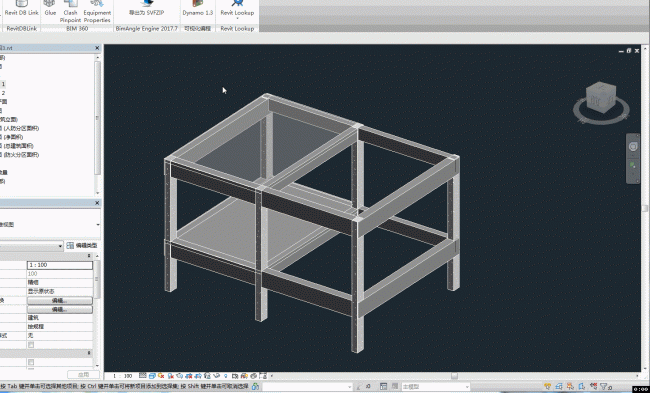Click the navigation wheel on the navigation bar
Viewport: 650px width, 393px height.
(633, 146)
